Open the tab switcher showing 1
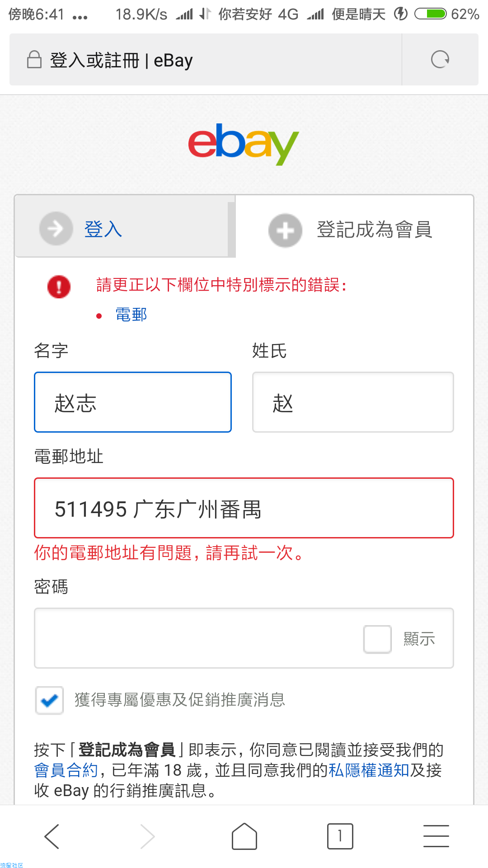The width and height of the screenshot is (488, 868). [x=340, y=836]
